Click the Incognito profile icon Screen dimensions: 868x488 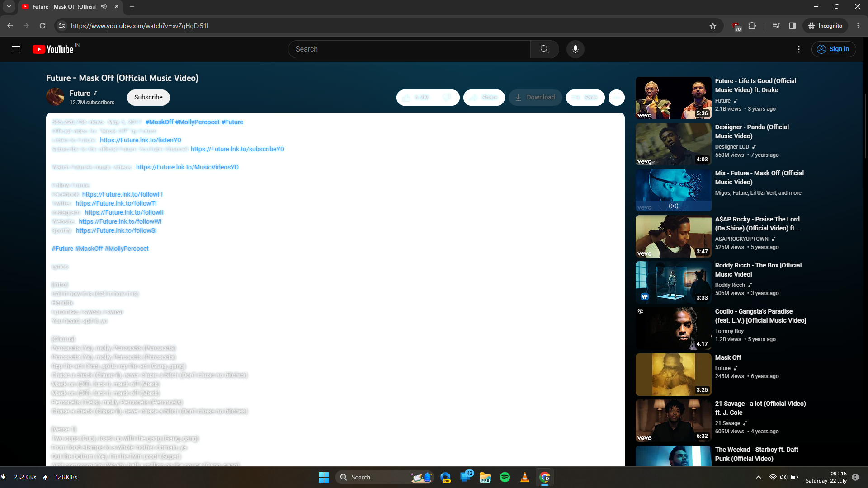[x=825, y=26]
